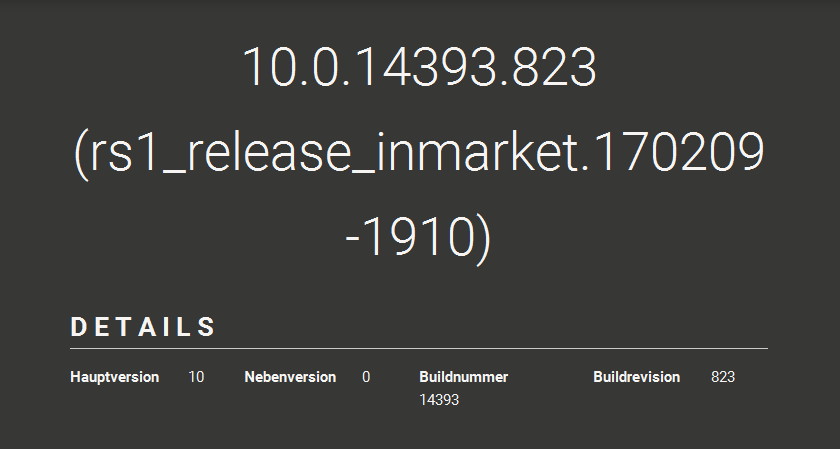Click the DETAILS section heading
The width and height of the screenshot is (840, 449).
click(143, 327)
